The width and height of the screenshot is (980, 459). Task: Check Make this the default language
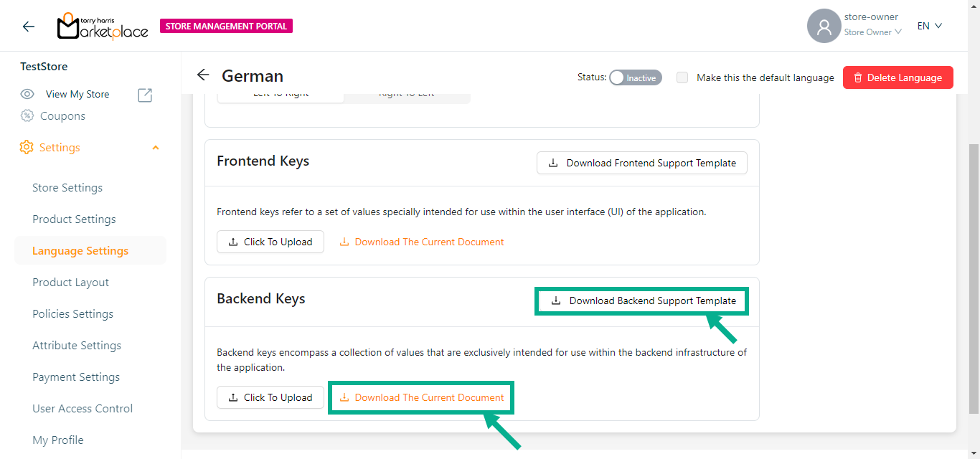(682, 77)
